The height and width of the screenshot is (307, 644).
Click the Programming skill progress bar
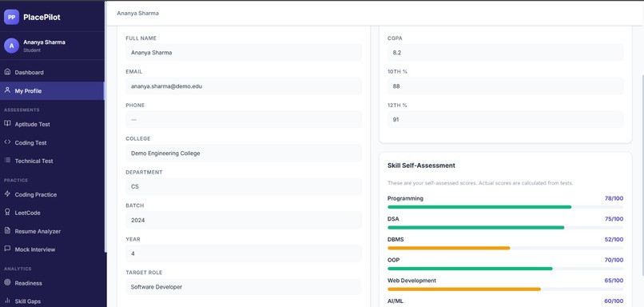[505, 207]
